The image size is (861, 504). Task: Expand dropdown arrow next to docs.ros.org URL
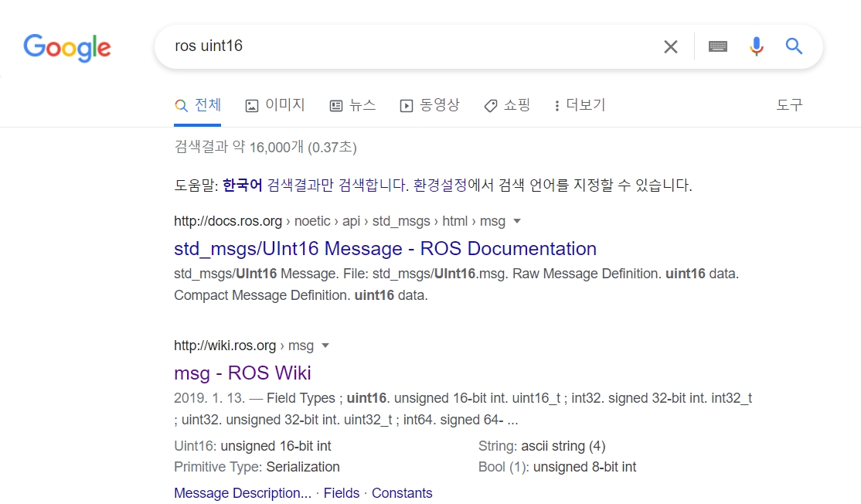tap(517, 221)
